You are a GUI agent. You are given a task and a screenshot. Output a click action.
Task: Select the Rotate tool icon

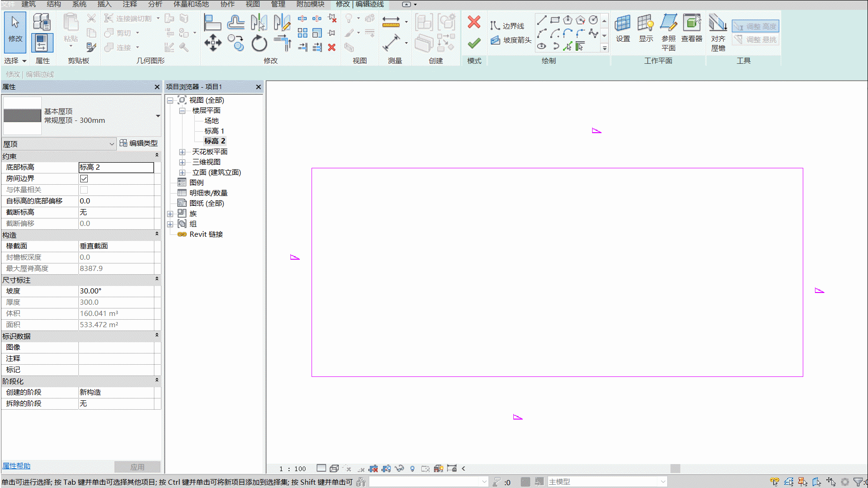[x=259, y=43]
